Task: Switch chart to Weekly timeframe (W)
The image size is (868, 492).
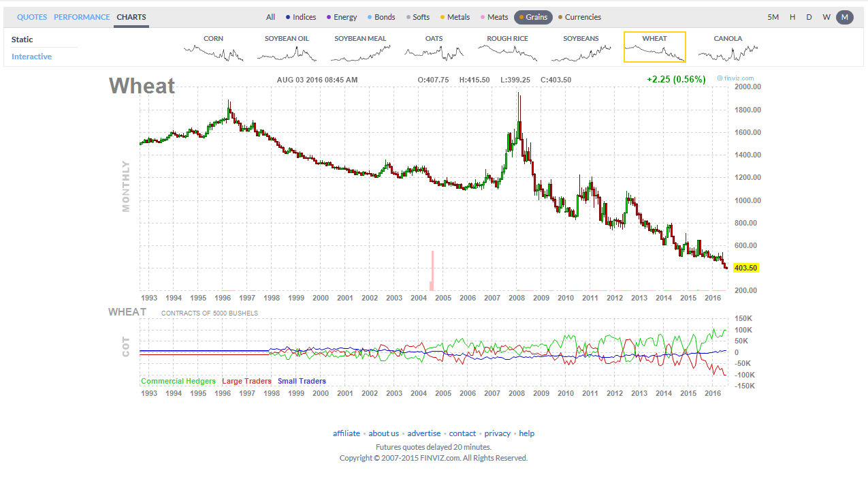Action: coord(826,17)
